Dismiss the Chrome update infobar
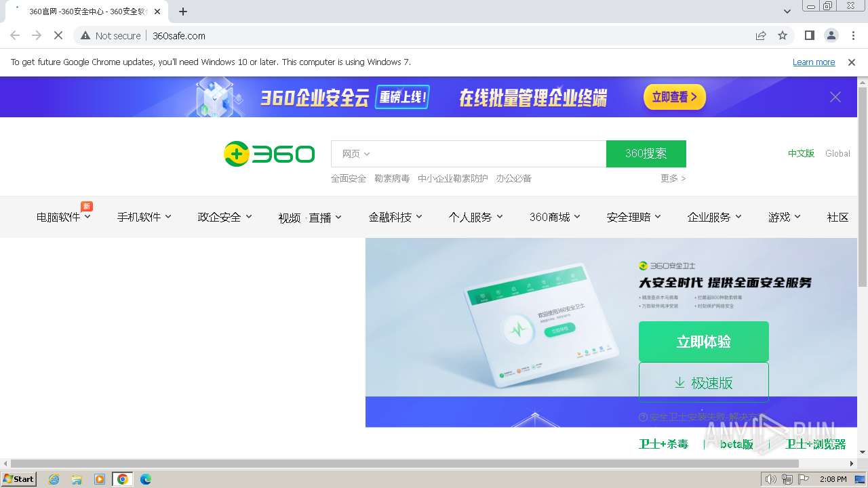Viewport: 868px width, 488px height. tap(852, 62)
